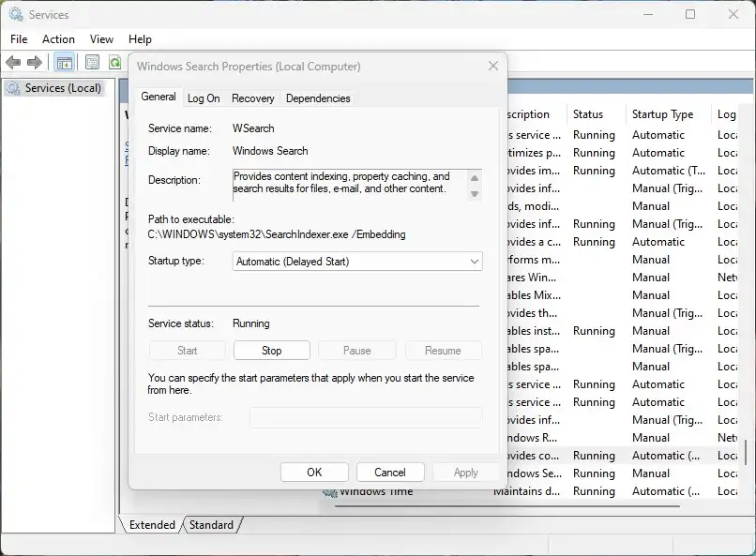Open the Recovery tab
Viewport: 756px width, 556px height.
tap(252, 98)
